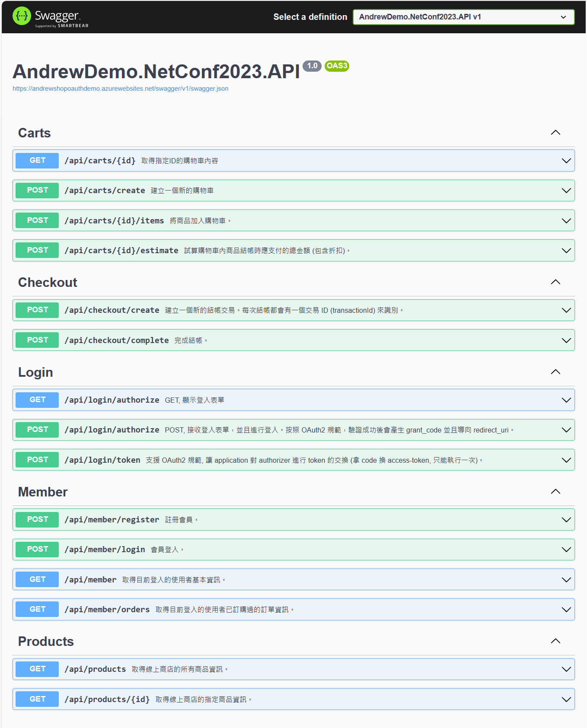Collapse the Checkout section chevron

point(555,282)
